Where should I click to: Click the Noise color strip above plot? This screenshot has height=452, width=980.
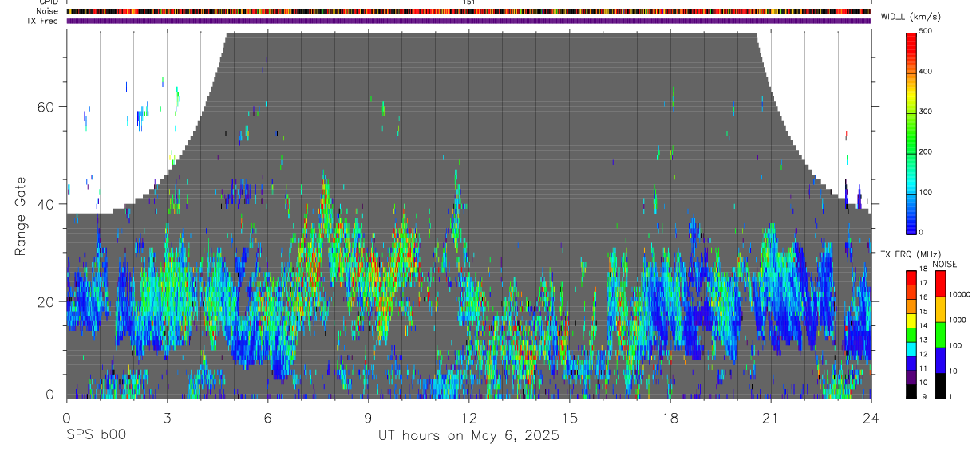coord(468,11)
